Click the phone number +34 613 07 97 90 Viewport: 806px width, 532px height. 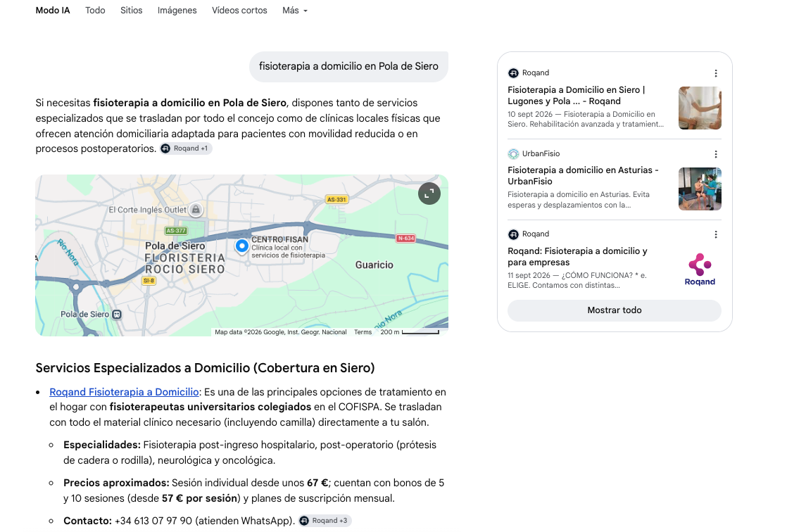pyautogui.click(x=153, y=521)
